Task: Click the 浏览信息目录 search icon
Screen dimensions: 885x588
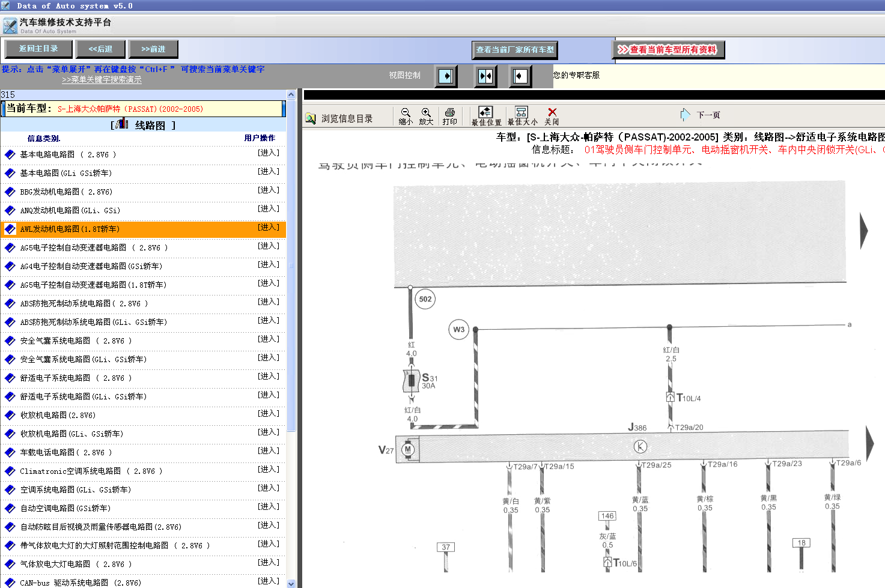Action: (x=310, y=118)
